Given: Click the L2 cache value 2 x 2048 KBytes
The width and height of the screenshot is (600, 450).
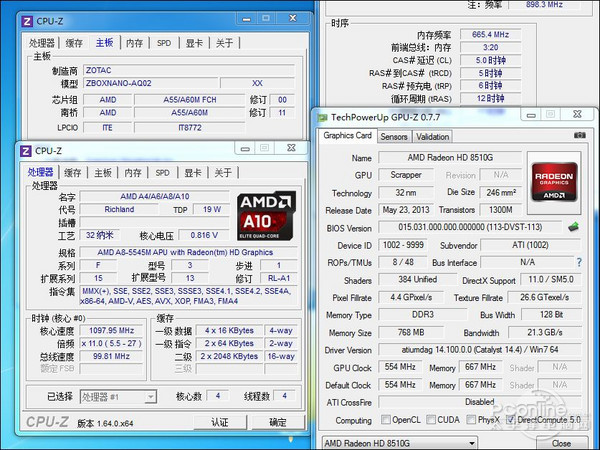Looking at the screenshot, I should (229, 356).
